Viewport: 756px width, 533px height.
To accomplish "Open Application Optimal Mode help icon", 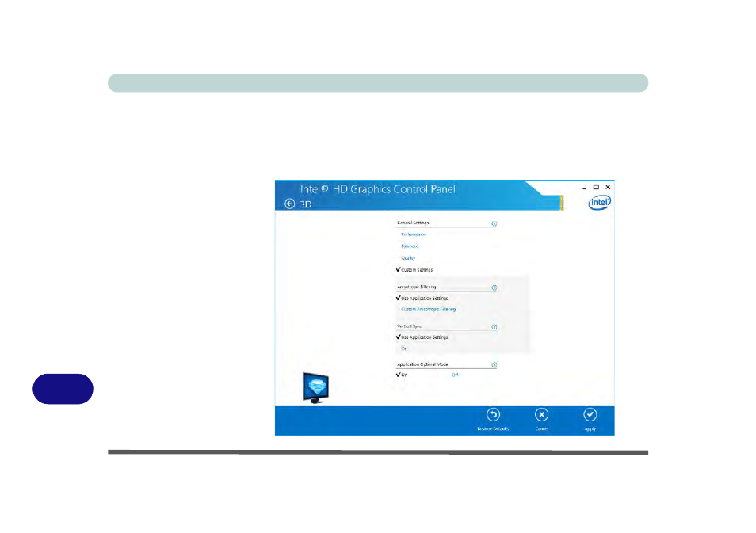I will click(494, 364).
